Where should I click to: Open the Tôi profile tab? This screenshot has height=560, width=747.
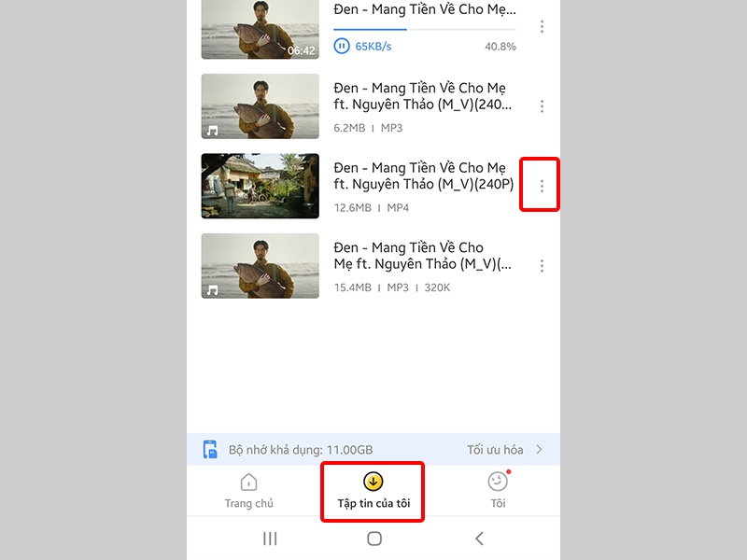coord(498,491)
